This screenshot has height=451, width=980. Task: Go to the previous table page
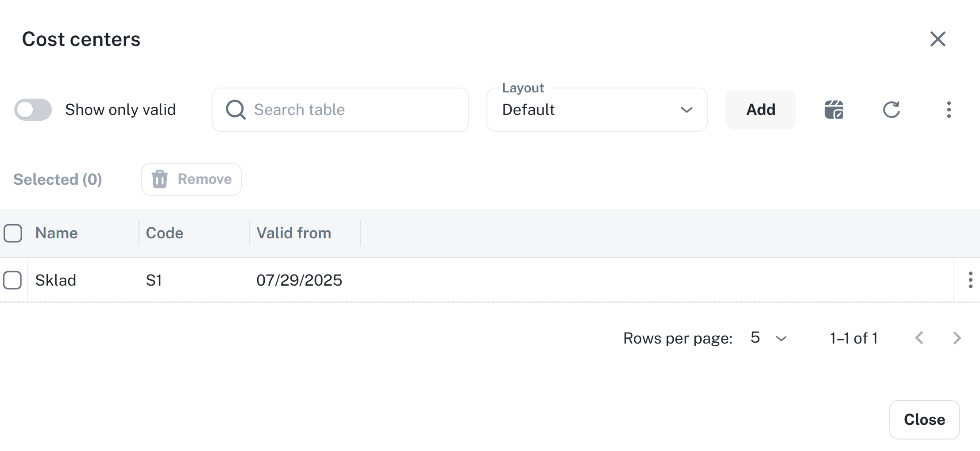click(919, 338)
